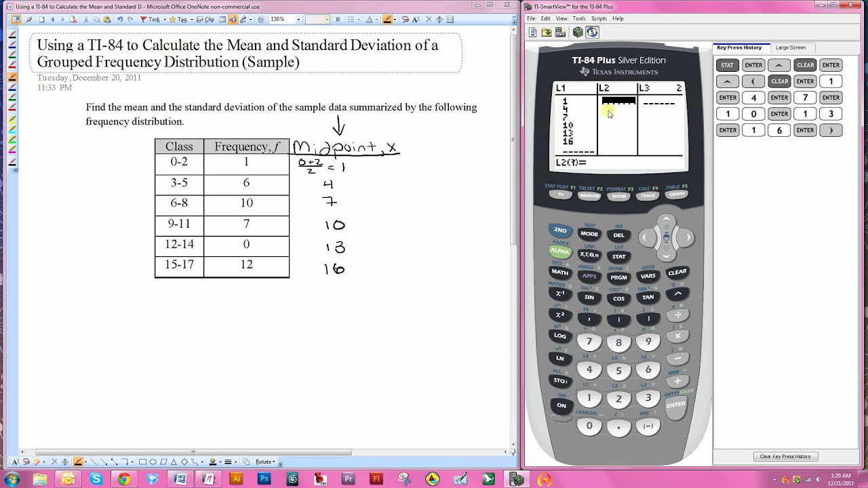
Task: Open the pen style dropdown next to the orange pen
Action: 395,20
